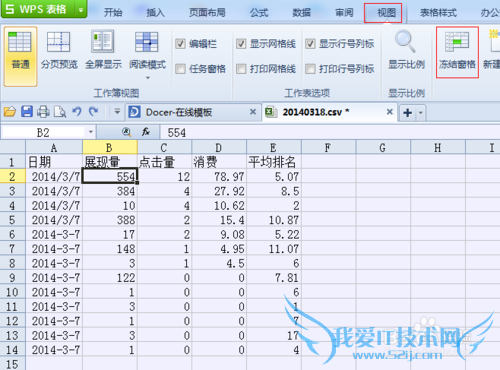
Task: Open the 公式 (Formulas) tab
Action: (259, 13)
